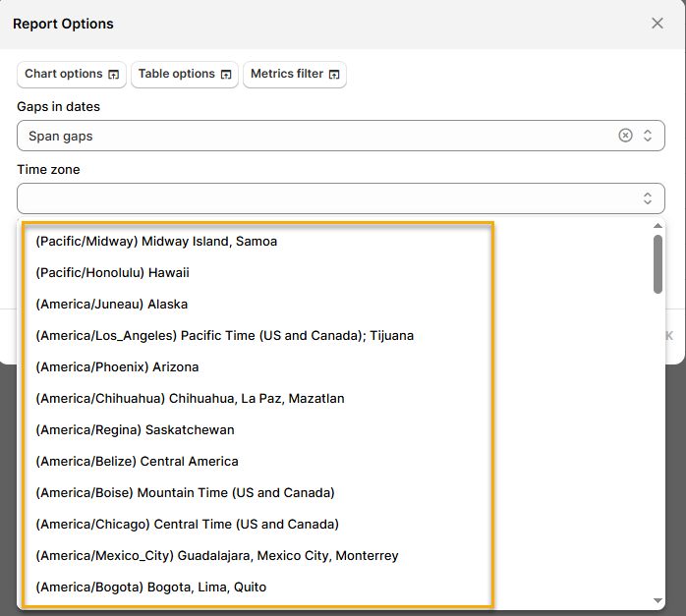Select Arizona time zone option

pos(117,366)
